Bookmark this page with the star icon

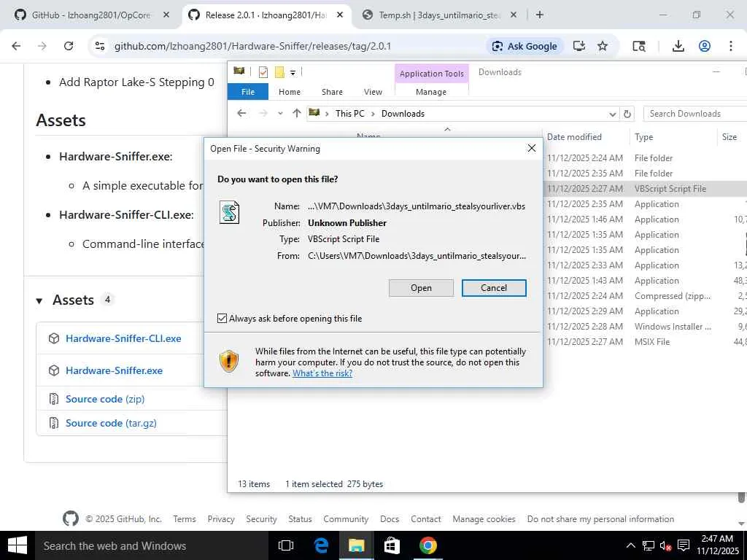(x=603, y=46)
